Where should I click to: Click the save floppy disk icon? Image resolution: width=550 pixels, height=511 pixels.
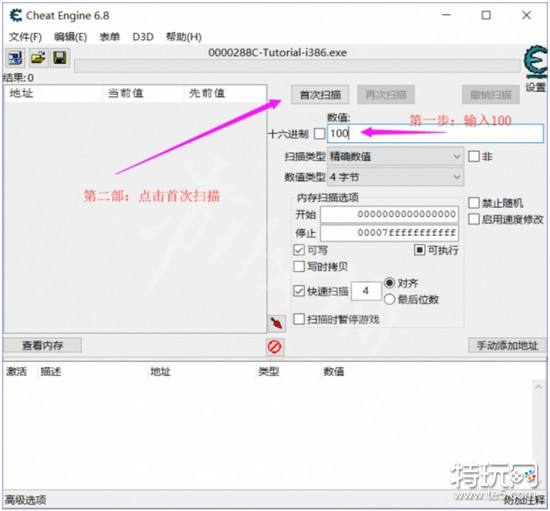click(x=60, y=58)
